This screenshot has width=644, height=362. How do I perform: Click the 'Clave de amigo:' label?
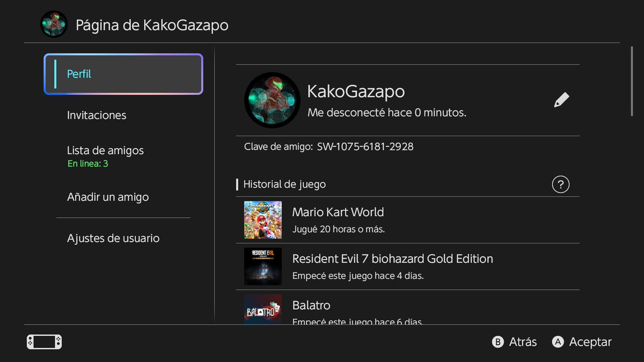point(278,146)
